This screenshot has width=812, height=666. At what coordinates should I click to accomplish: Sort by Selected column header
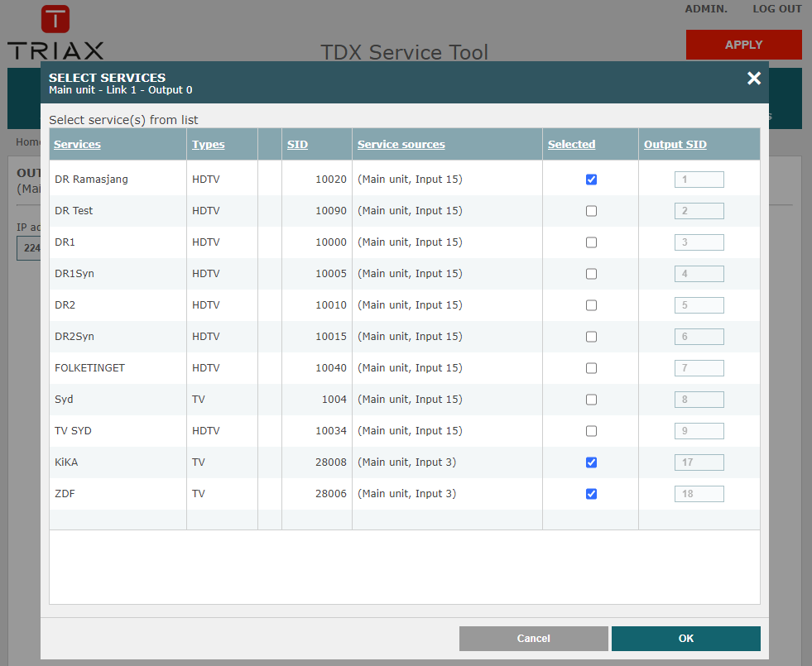571,145
